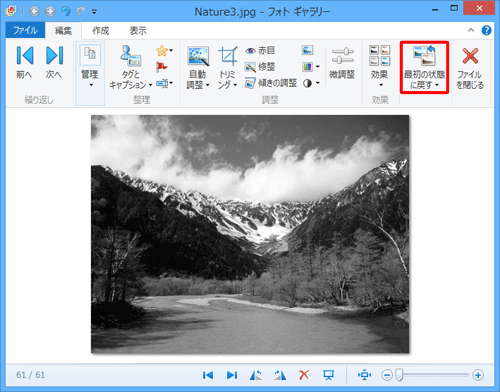Minimize the Photo Gallery window
This screenshot has width=500, height=392.
tap(435, 10)
